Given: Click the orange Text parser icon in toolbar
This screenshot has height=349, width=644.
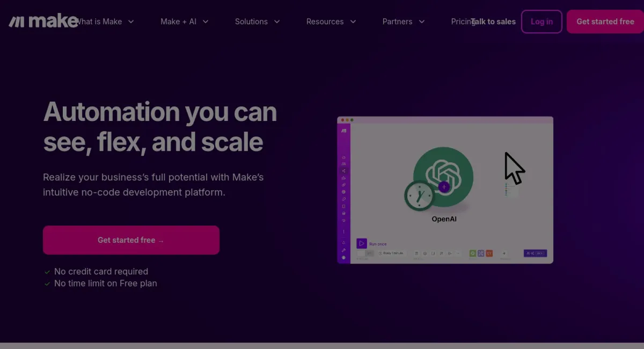Looking at the screenshot, I should tap(489, 253).
